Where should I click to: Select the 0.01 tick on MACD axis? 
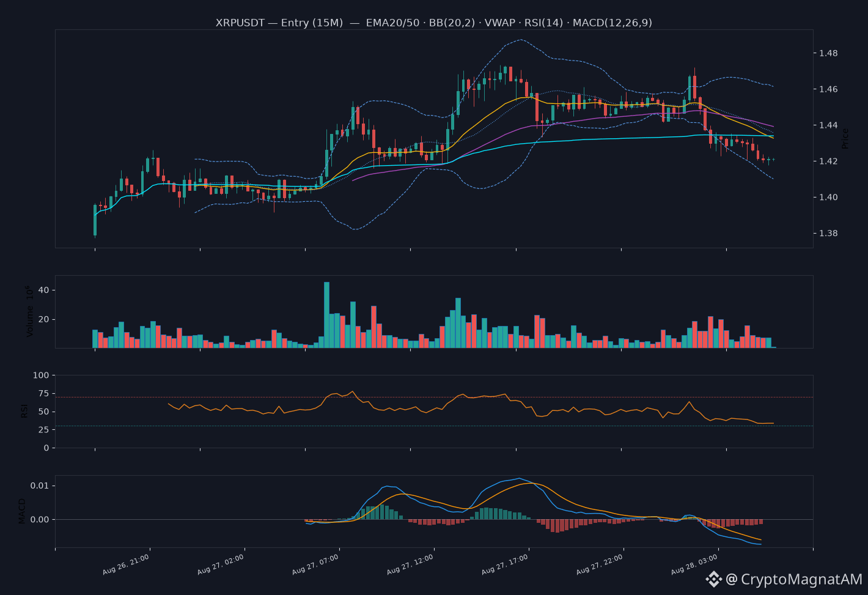point(40,486)
